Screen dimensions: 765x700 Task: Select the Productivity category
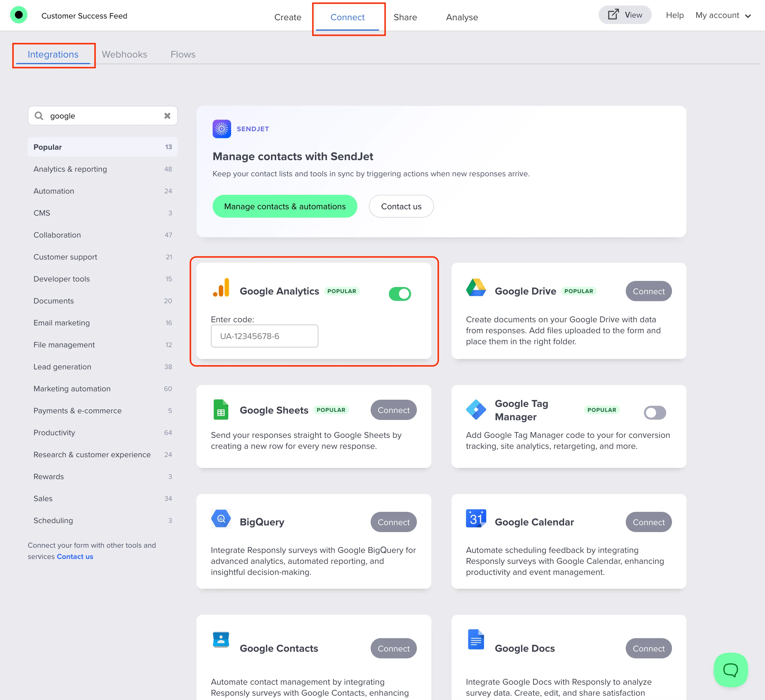tap(103, 433)
